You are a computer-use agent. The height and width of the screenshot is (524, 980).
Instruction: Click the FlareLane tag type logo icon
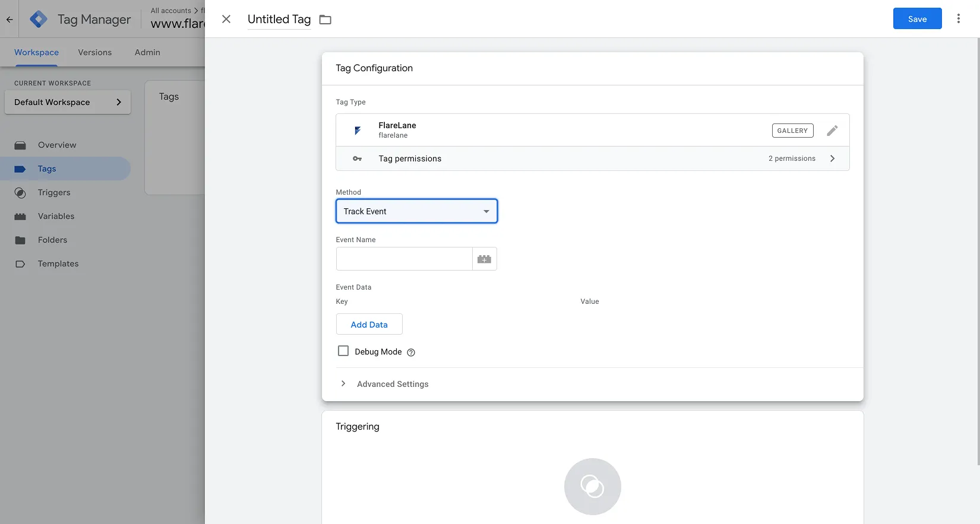coord(358,130)
